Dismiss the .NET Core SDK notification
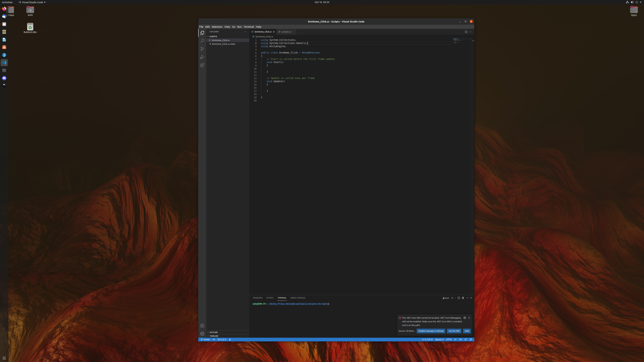Screen dimensions: 644x362 (x=469, y=318)
